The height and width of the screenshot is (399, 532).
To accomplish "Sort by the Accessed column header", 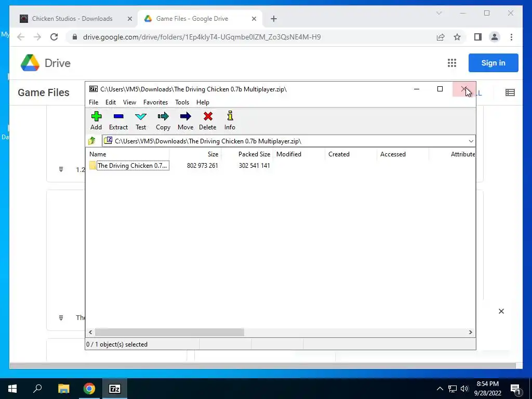I will tap(403, 154).
